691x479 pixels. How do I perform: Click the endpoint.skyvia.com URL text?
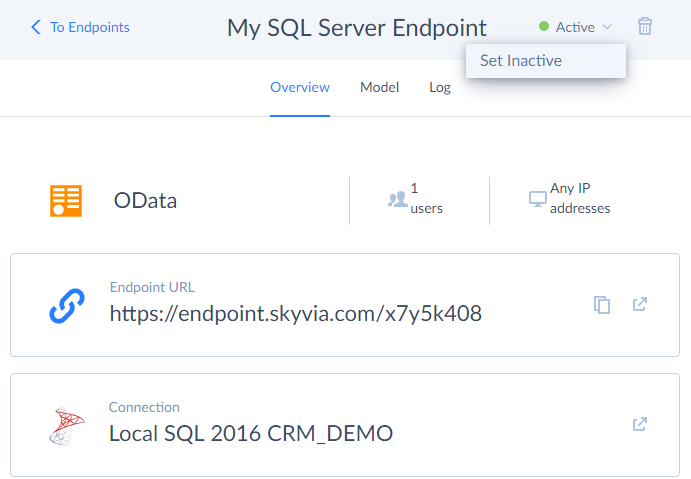click(296, 314)
